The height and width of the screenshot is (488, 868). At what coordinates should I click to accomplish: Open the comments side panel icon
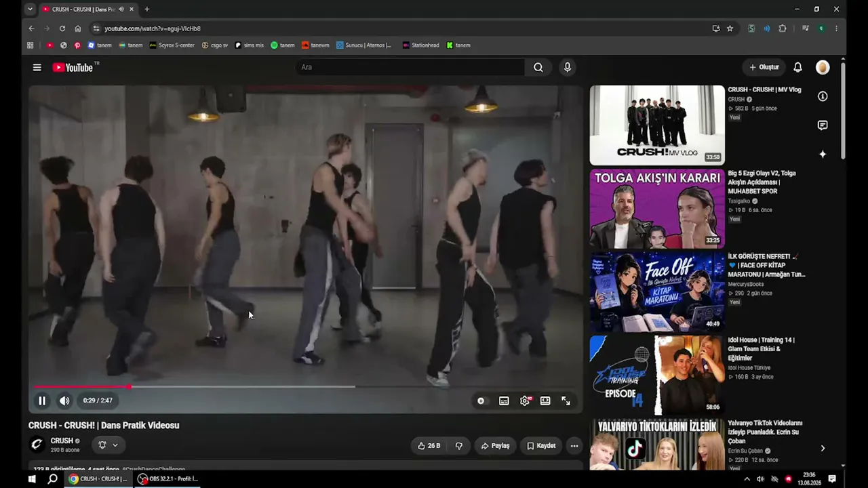pyautogui.click(x=823, y=125)
